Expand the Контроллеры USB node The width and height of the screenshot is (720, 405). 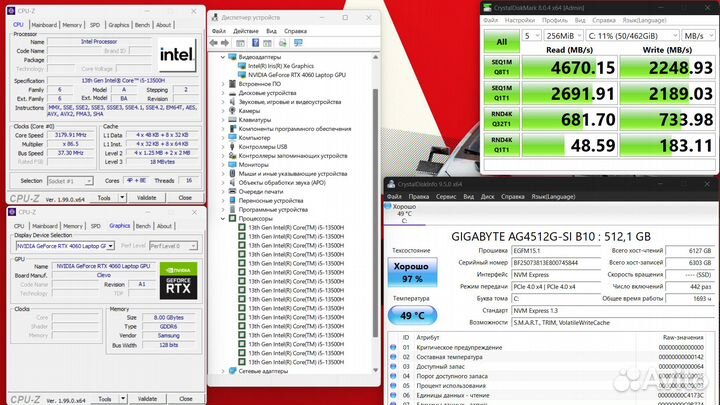coord(223,146)
